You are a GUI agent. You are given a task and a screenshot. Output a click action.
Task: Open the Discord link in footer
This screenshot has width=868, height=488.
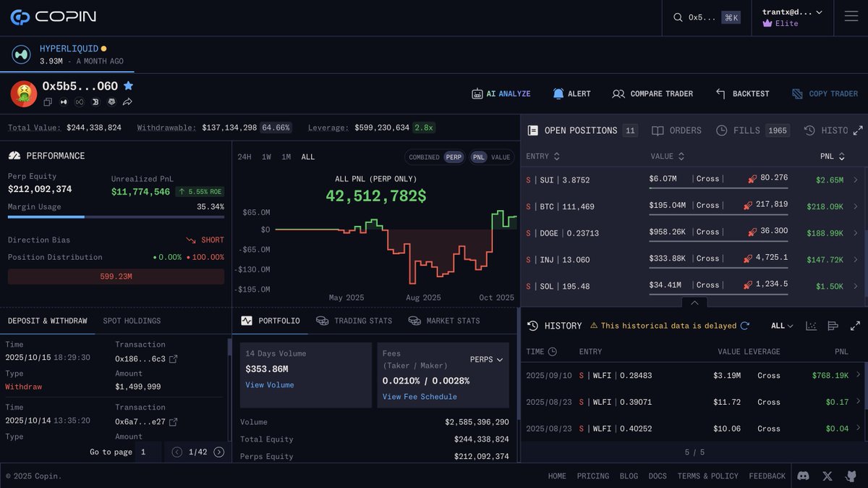pyautogui.click(x=803, y=476)
